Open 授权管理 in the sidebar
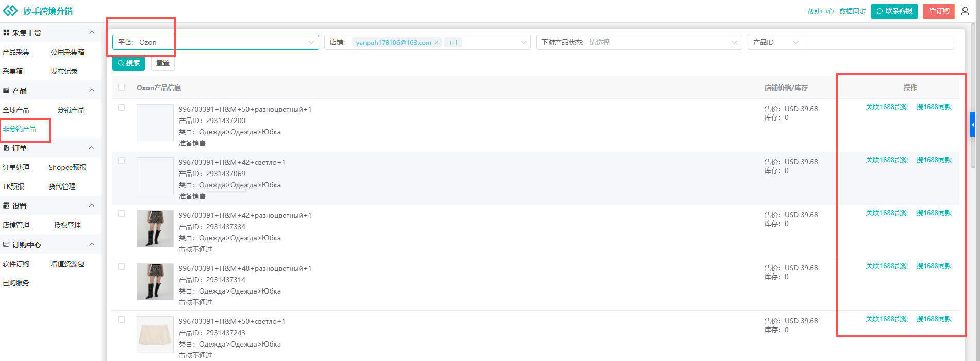Viewport: 980px width, 361px height. [x=68, y=225]
